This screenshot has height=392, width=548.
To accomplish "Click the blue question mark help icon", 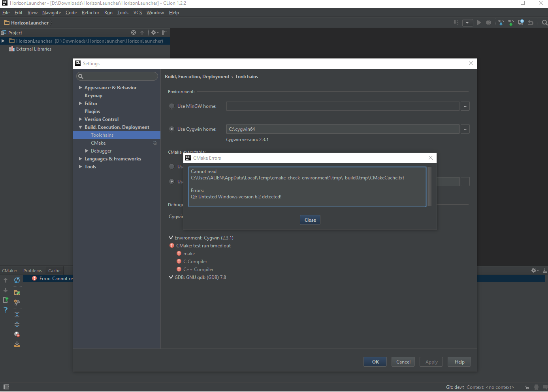I will (x=6, y=310).
